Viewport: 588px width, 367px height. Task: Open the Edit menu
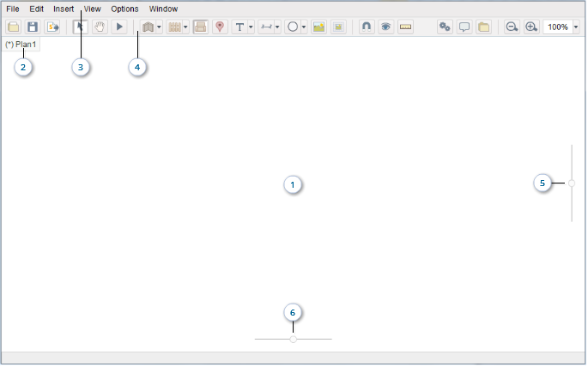tap(36, 9)
